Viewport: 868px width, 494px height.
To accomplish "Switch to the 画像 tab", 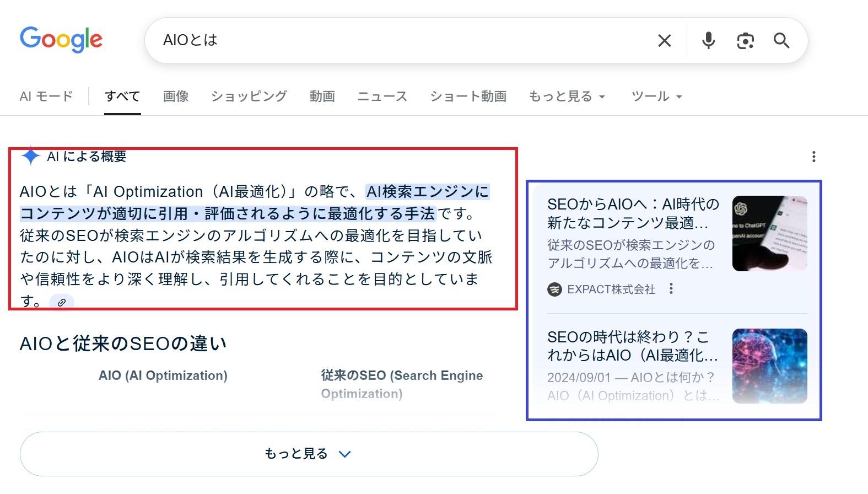I will 176,96.
